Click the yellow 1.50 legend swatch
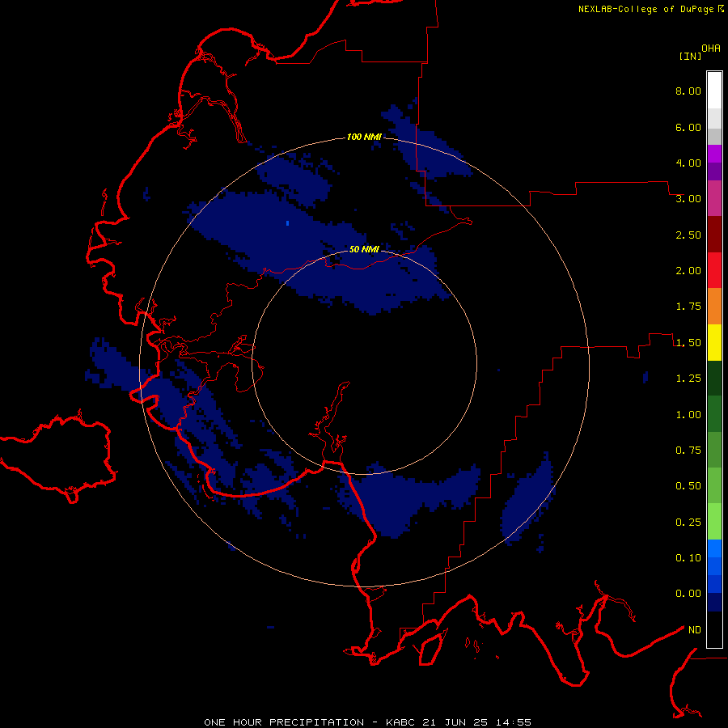This screenshot has height=728, width=728. [714, 342]
